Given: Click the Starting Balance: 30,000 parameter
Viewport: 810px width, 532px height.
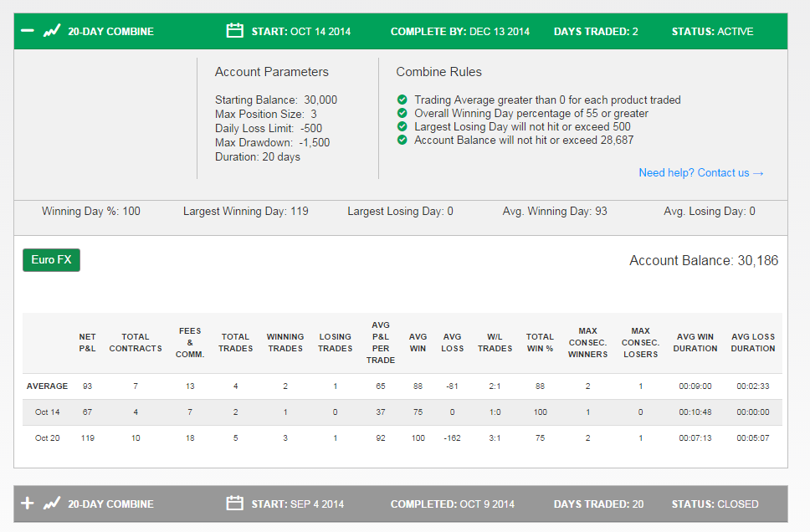Looking at the screenshot, I should (276, 100).
